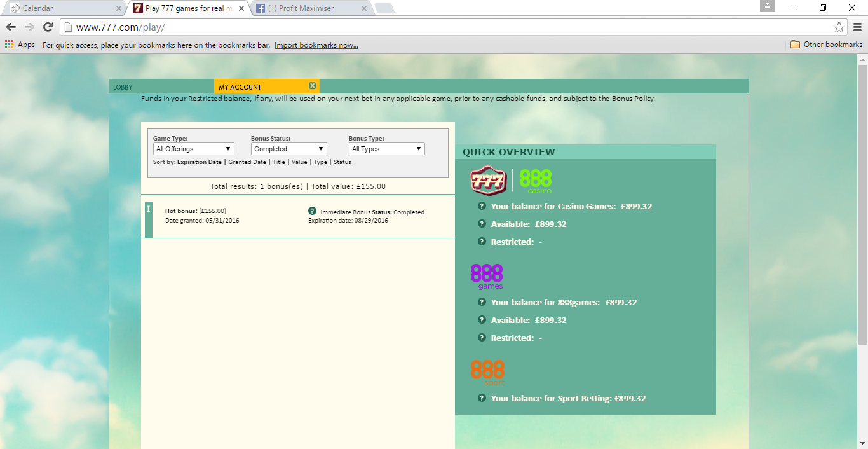This screenshot has width=868, height=449.
Task: Click the browser Back arrow
Action: click(11, 27)
